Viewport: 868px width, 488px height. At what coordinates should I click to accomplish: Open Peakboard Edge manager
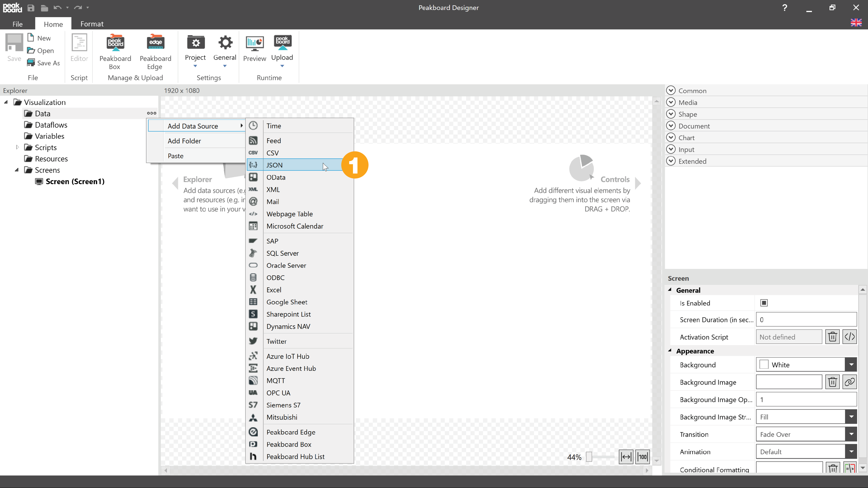(155, 52)
